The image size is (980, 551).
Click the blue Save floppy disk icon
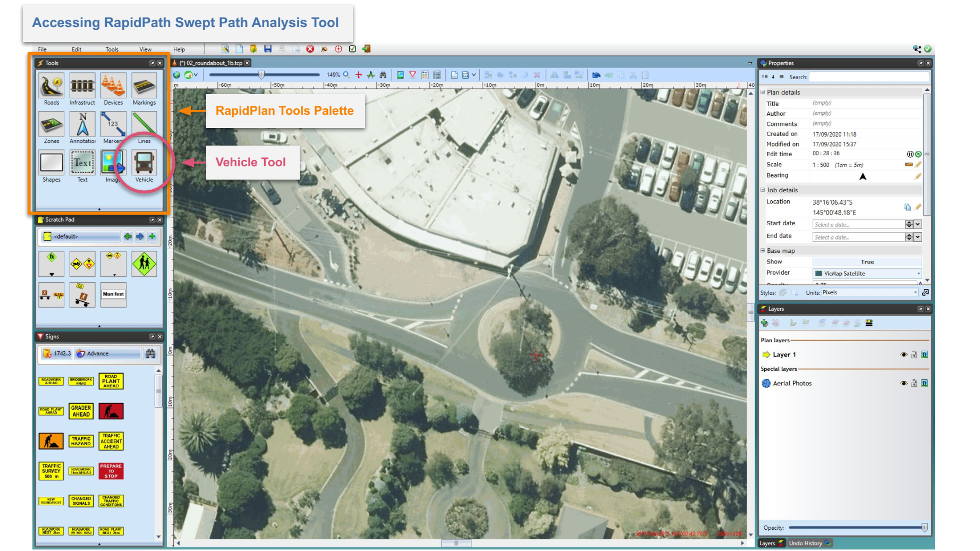point(268,49)
